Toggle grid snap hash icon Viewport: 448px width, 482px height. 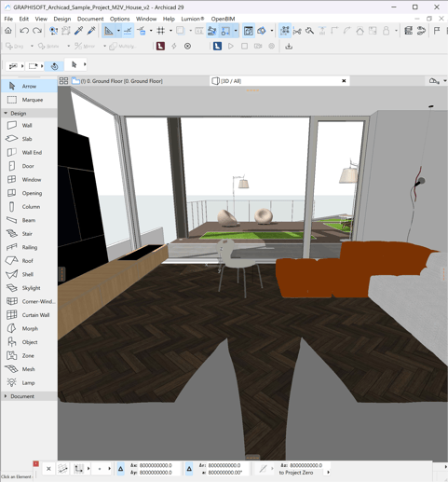tap(160, 31)
